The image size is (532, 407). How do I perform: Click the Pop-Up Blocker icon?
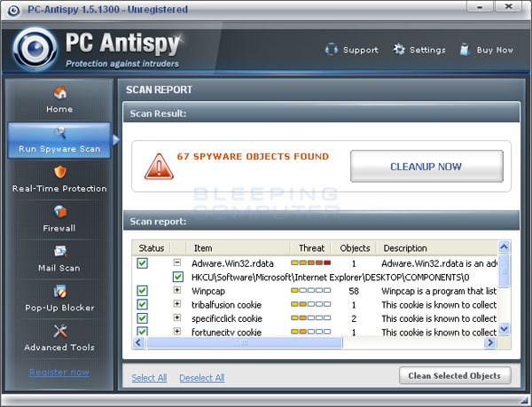pyautogui.click(x=60, y=291)
